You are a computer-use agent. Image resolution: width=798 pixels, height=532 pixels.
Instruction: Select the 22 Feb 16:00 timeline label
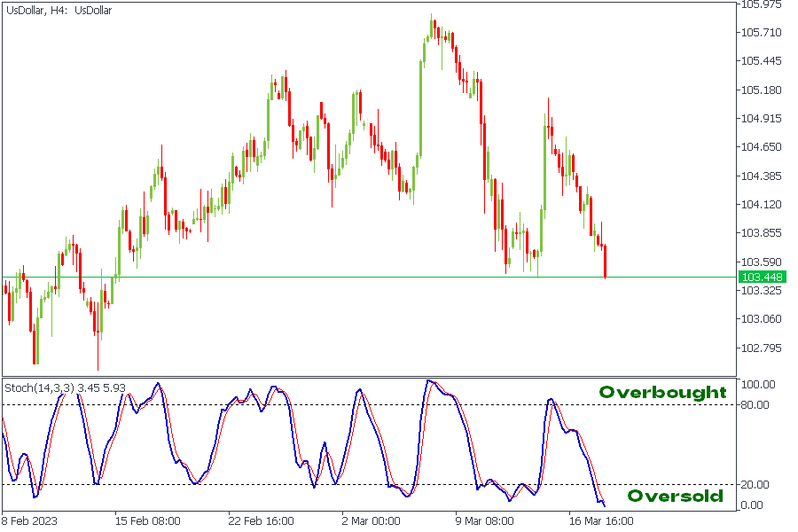[262, 522]
